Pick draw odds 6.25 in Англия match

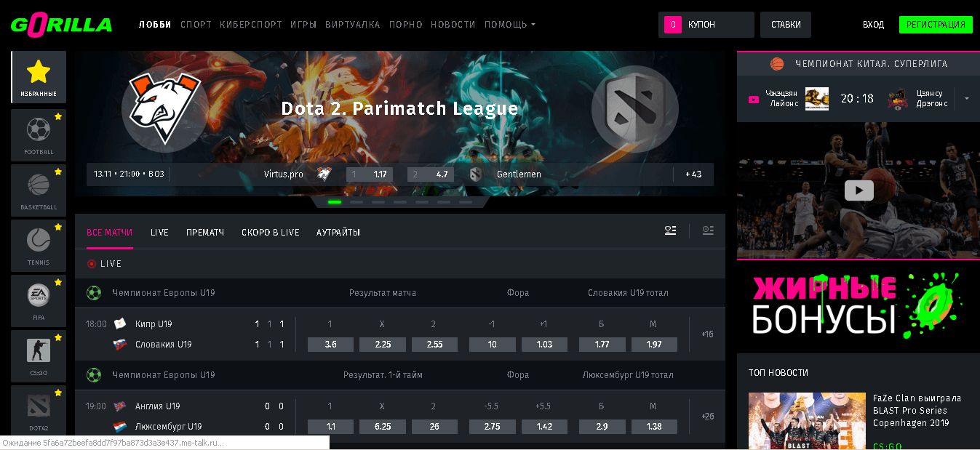click(382, 427)
